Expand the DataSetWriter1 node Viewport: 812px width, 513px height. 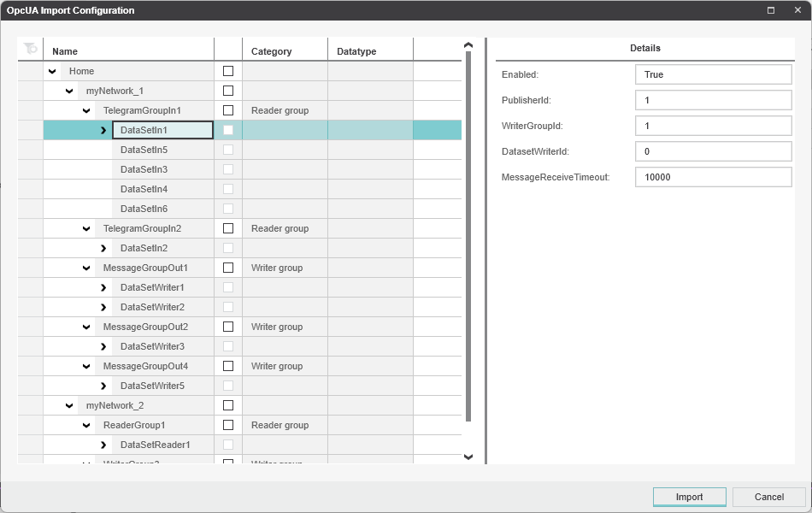[103, 287]
